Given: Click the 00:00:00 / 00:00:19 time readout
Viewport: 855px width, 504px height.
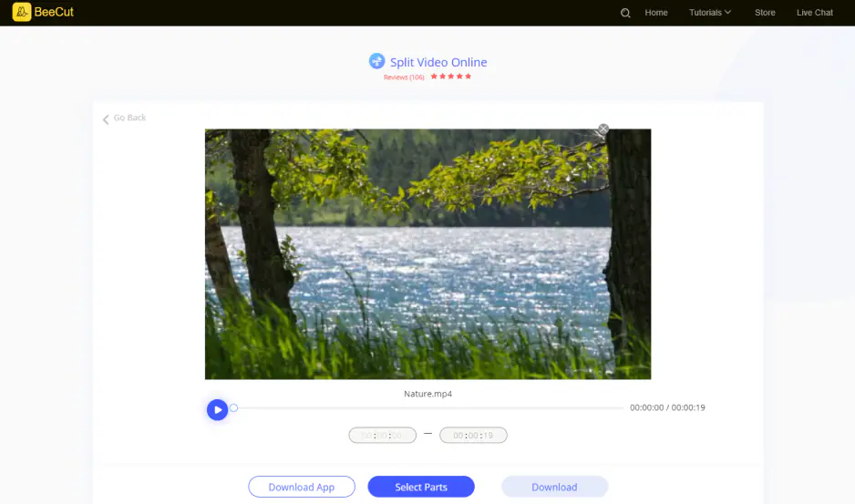Looking at the screenshot, I should click(667, 407).
